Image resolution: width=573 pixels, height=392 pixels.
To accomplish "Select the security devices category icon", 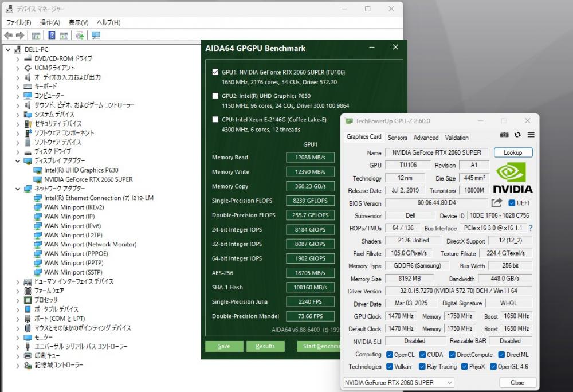I will click(28, 124).
